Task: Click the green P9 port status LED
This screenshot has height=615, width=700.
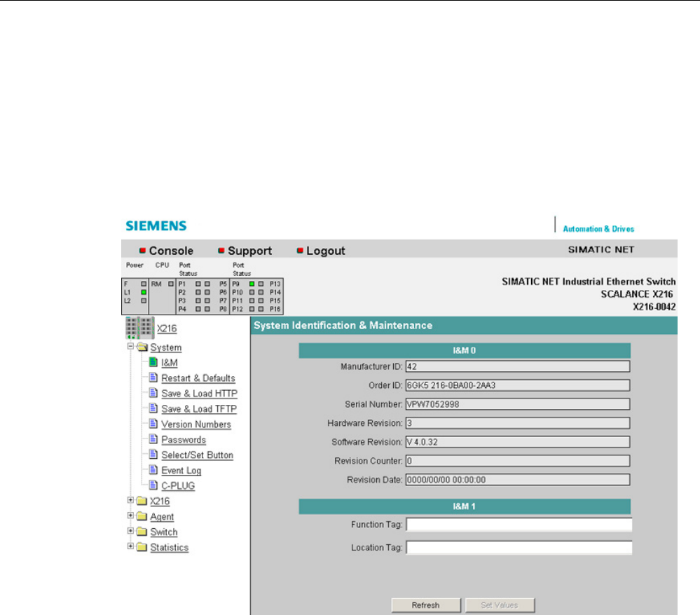Action: 252,284
